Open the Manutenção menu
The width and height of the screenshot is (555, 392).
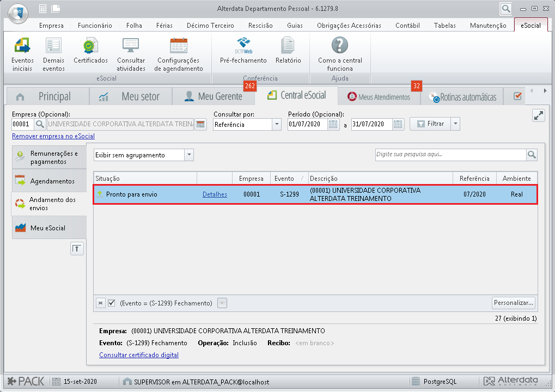pos(488,26)
